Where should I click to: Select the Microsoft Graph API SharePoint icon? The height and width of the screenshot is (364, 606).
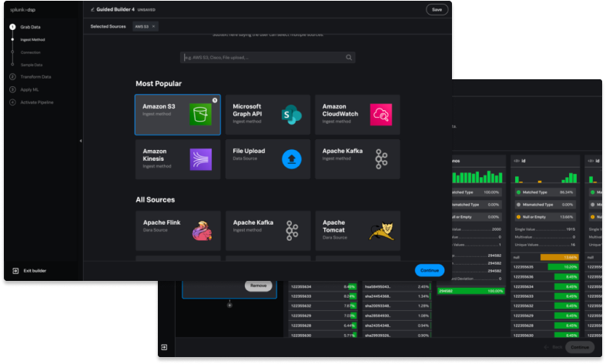[x=291, y=115]
